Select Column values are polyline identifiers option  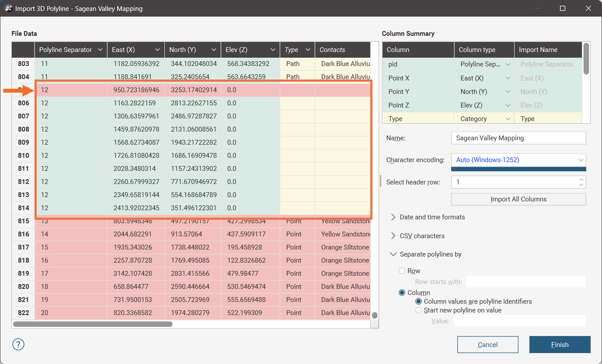(x=419, y=302)
